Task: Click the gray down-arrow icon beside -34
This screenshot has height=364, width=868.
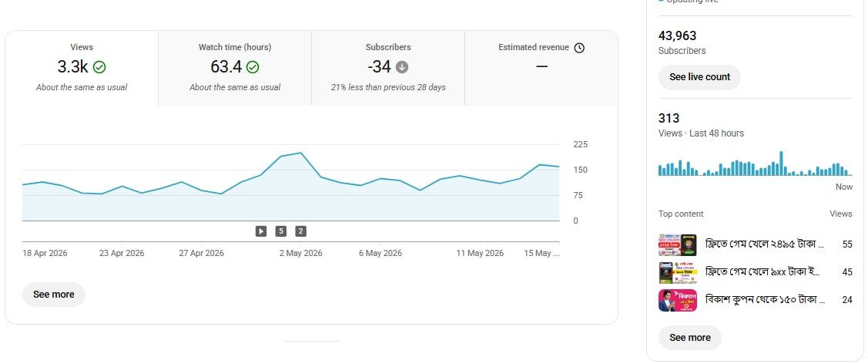Action: (402, 67)
